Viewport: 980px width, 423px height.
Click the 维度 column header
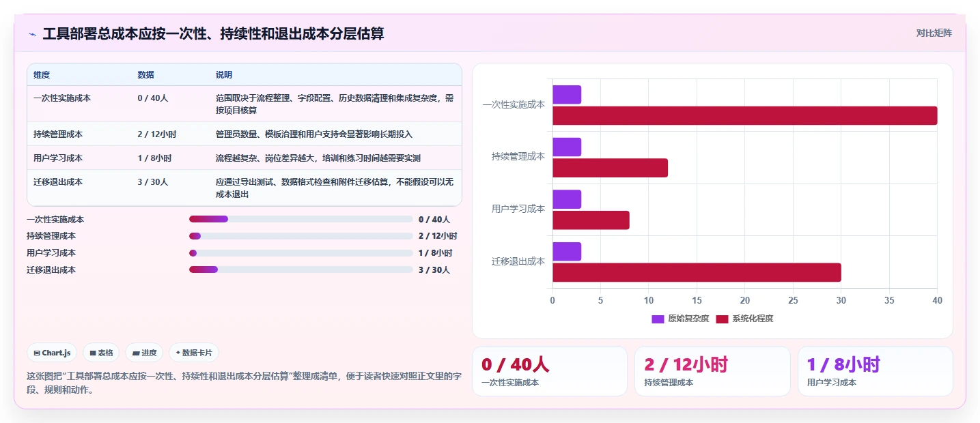(42, 74)
